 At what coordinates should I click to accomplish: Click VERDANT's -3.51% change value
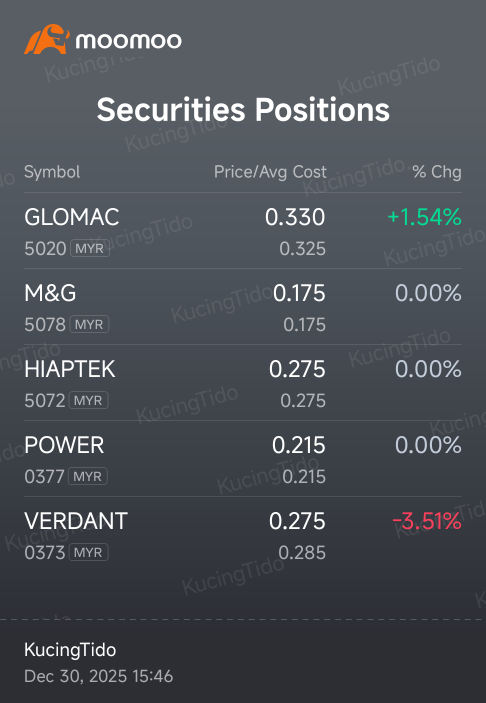pyautogui.click(x=427, y=521)
